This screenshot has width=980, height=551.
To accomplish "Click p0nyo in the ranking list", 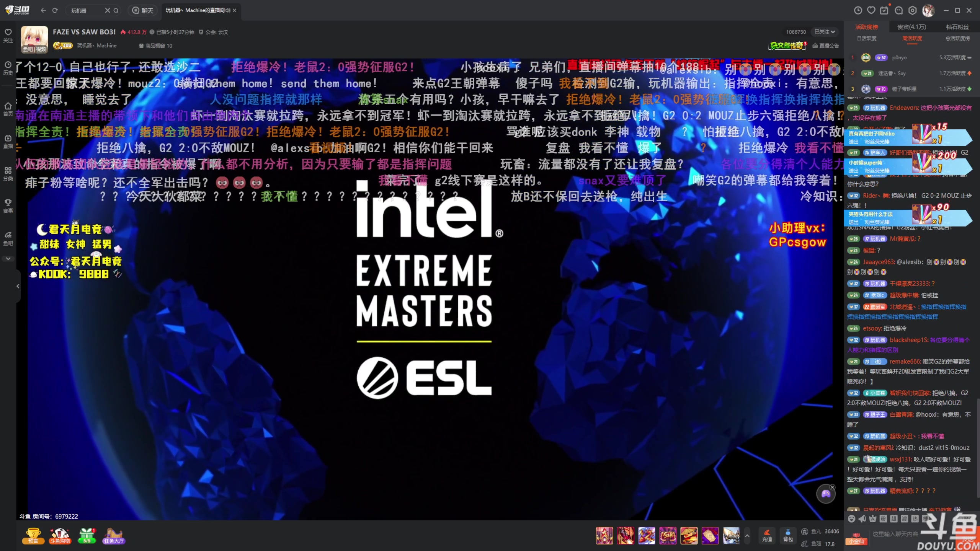I will coord(899,58).
